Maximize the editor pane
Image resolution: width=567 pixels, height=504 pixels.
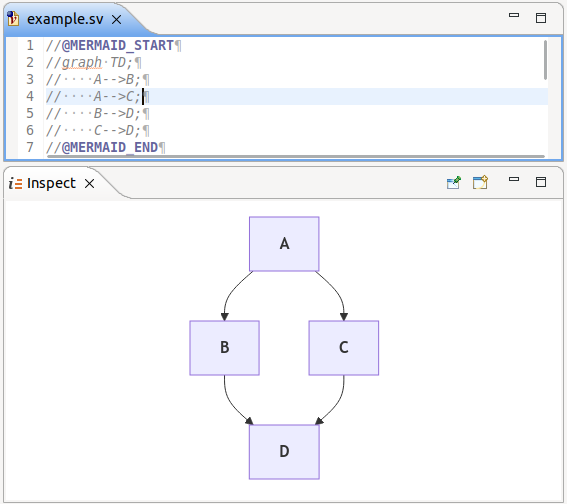pyautogui.click(x=541, y=18)
